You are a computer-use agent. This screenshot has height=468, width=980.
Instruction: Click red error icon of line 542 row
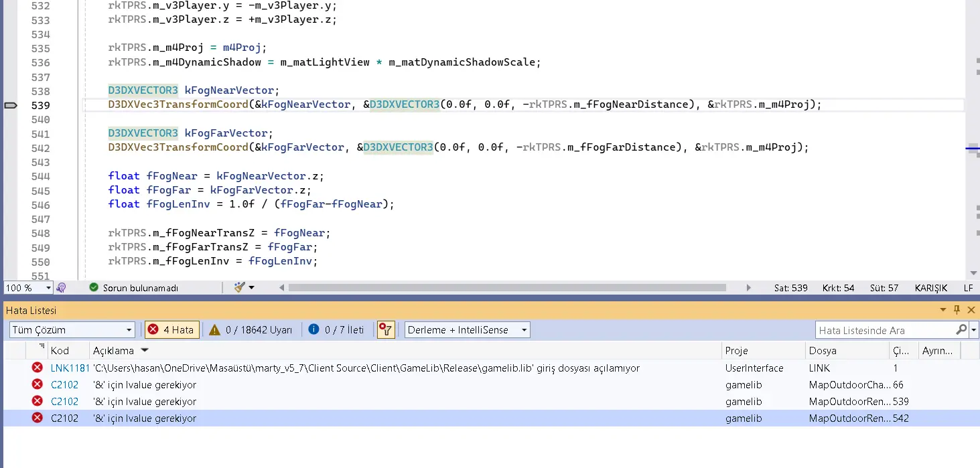coord(38,418)
